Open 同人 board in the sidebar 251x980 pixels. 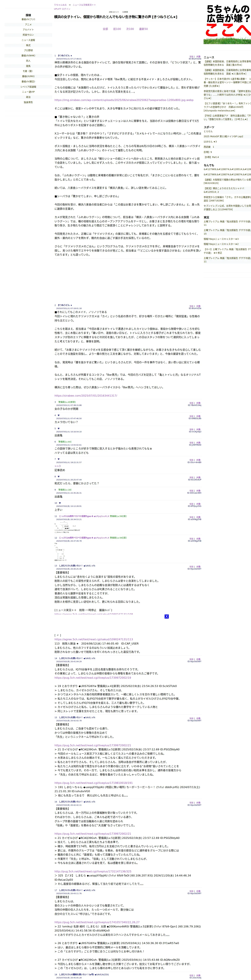tap(28, 61)
